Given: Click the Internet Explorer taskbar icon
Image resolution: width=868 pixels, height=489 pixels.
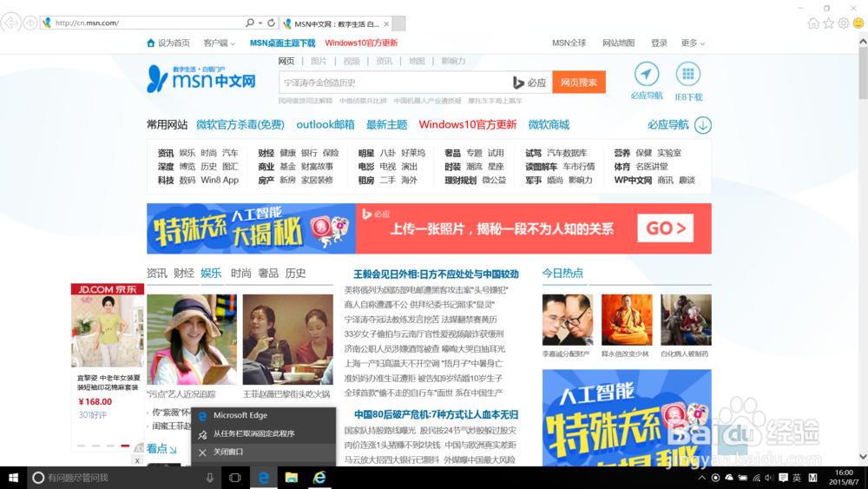Looking at the screenshot, I should tap(319, 478).
